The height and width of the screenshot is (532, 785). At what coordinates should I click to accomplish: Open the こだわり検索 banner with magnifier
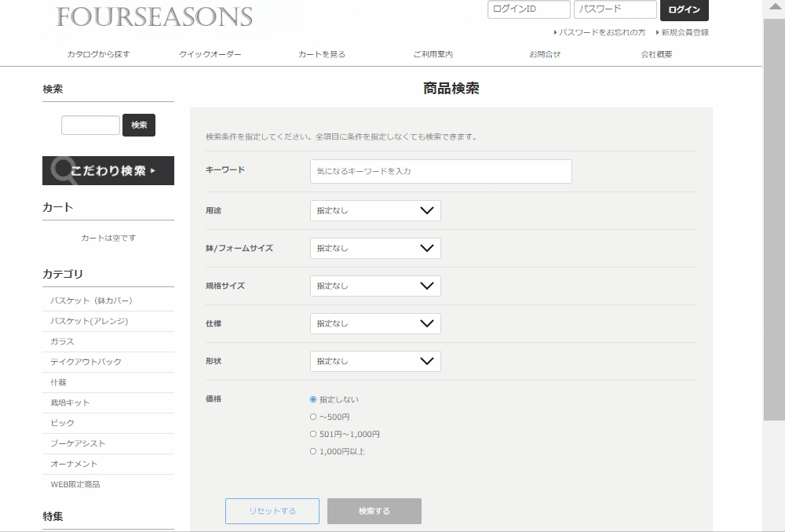coord(108,170)
